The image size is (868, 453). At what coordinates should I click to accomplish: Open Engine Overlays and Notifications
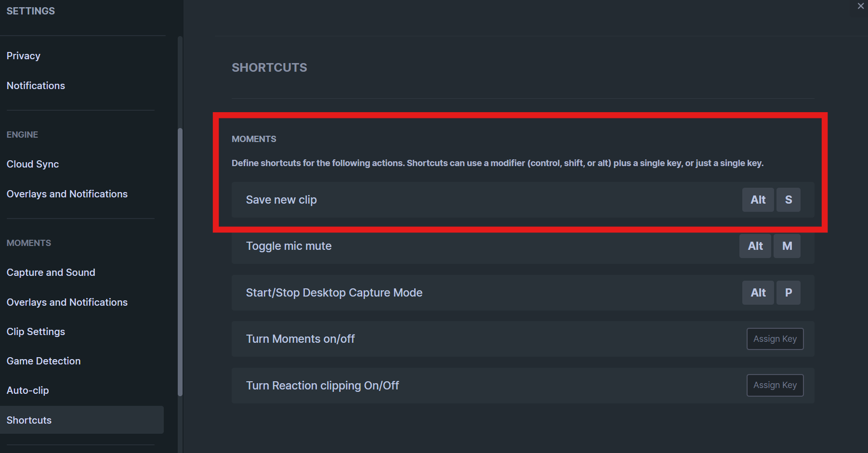(67, 194)
